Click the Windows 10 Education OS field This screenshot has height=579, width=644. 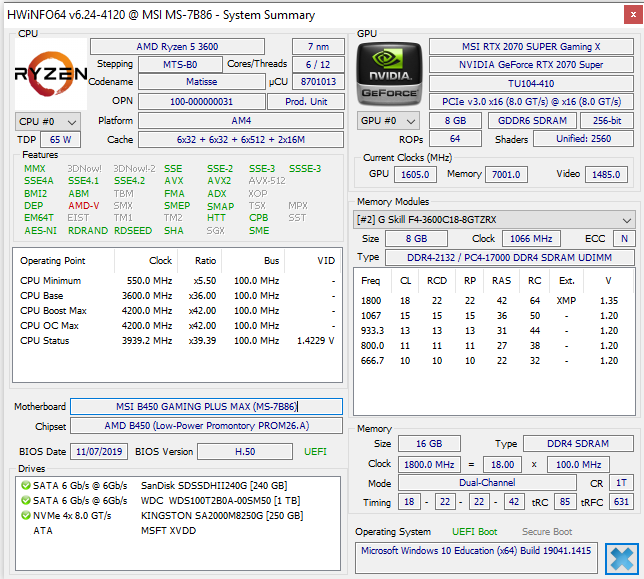point(476,558)
